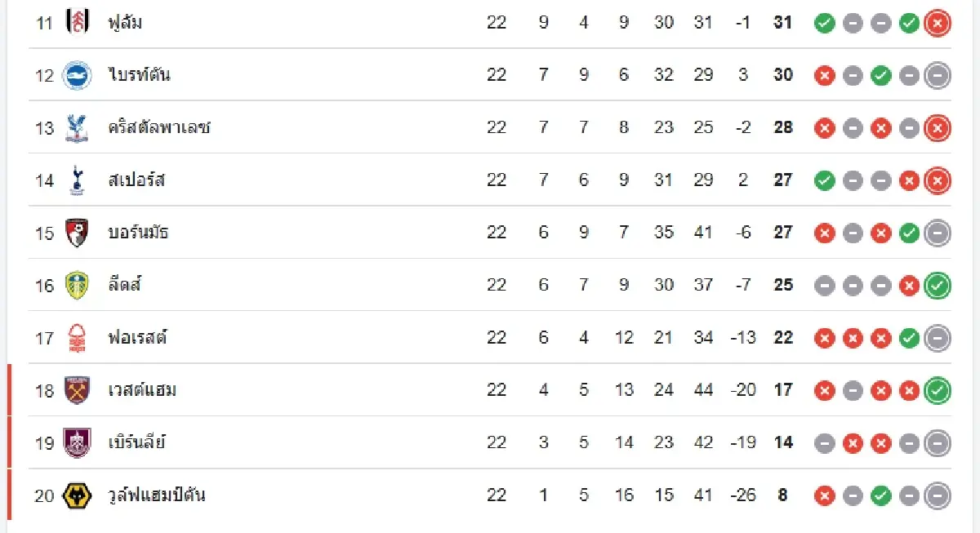Click Leeds' green win form icon
980x533 pixels.
tap(937, 286)
